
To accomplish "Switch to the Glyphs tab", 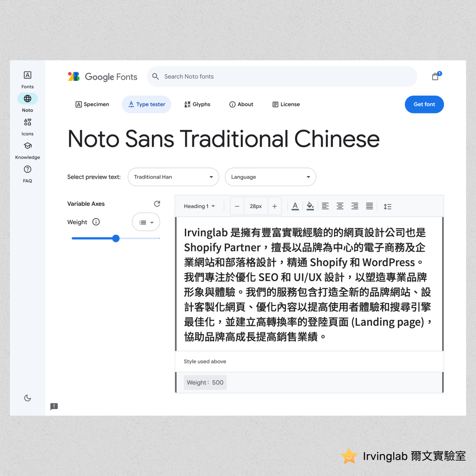I will pyautogui.click(x=197, y=104).
